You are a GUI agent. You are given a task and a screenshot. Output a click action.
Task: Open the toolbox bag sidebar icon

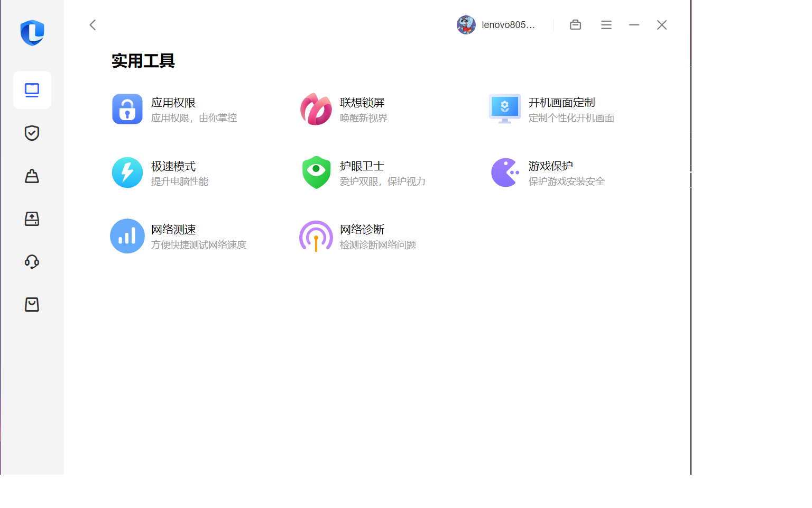[x=32, y=176]
